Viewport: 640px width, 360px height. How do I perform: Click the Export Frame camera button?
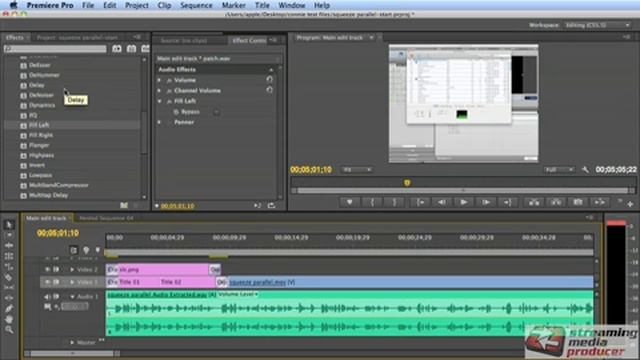pos(578,202)
